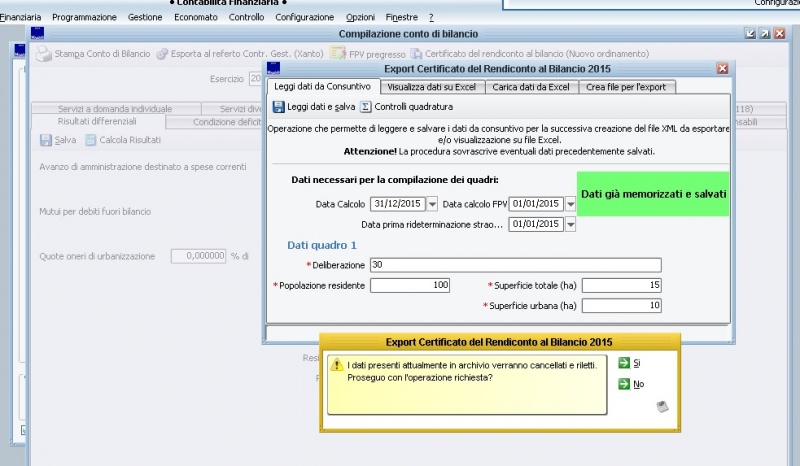Decline with the No green arrow icon
Image resolution: width=800 pixels, height=466 pixels.
[x=623, y=384]
